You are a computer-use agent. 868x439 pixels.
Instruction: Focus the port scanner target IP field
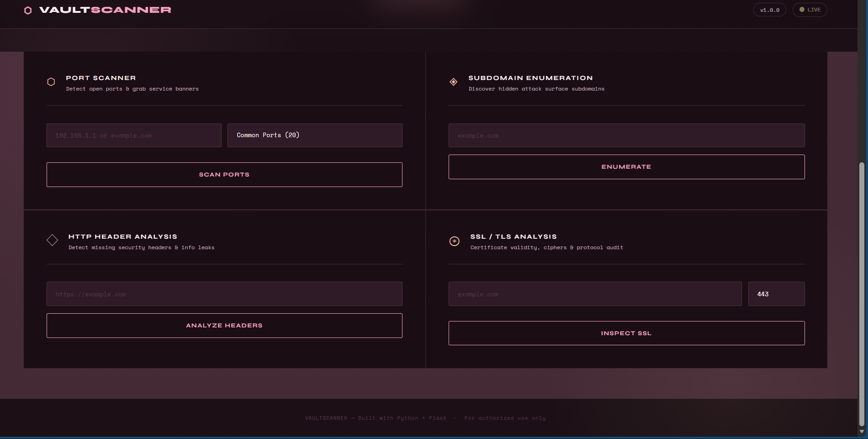click(134, 135)
